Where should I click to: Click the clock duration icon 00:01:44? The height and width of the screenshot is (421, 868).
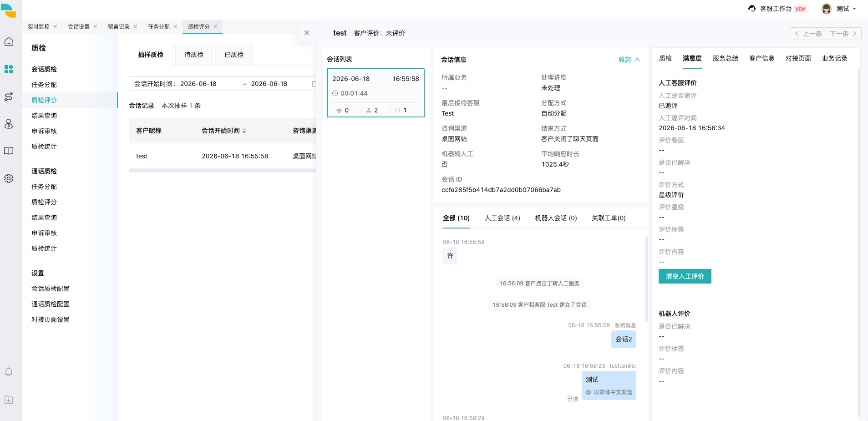pyautogui.click(x=335, y=93)
